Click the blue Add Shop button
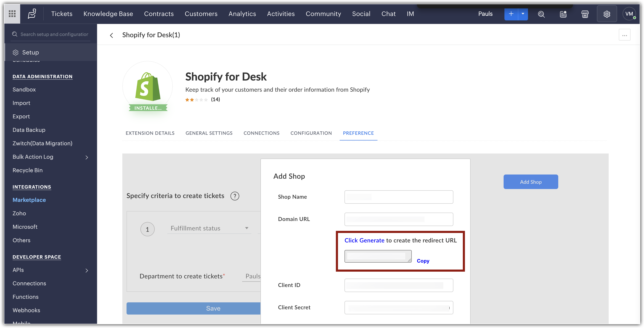Screen dimensions: 644x328 click(x=531, y=182)
